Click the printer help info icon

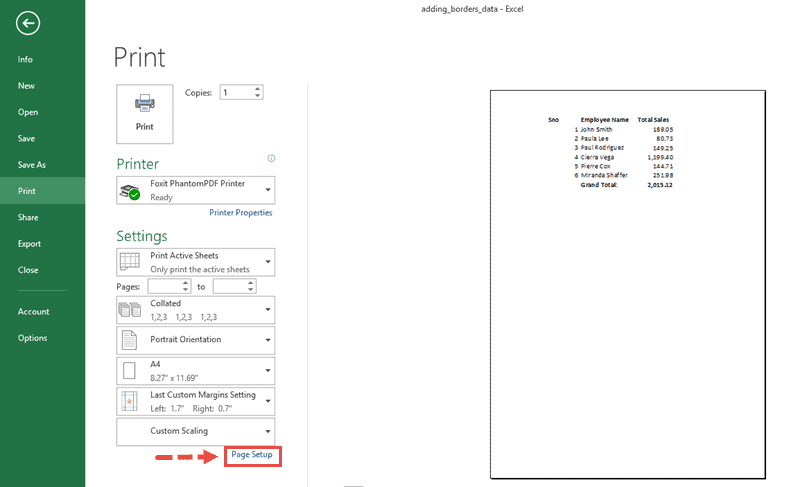point(271,158)
